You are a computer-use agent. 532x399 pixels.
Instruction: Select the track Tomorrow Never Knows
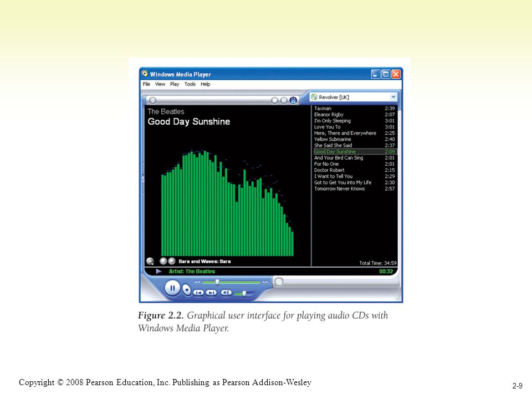354,188
